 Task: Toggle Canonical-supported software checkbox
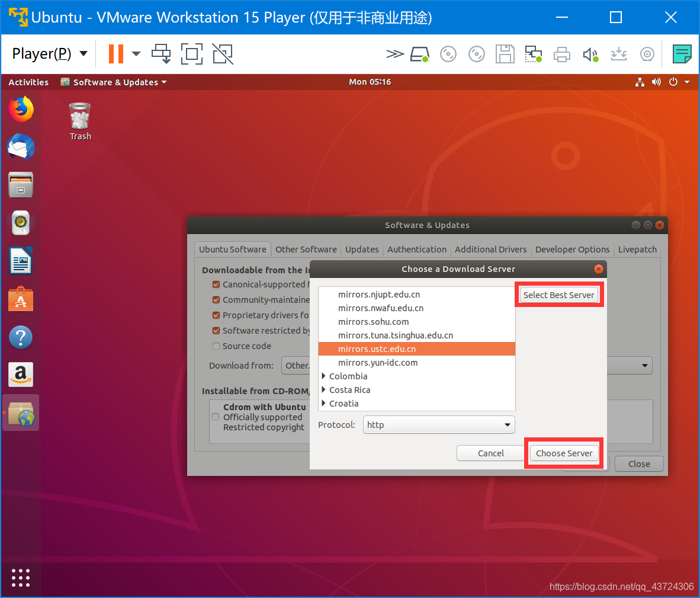[x=216, y=284]
